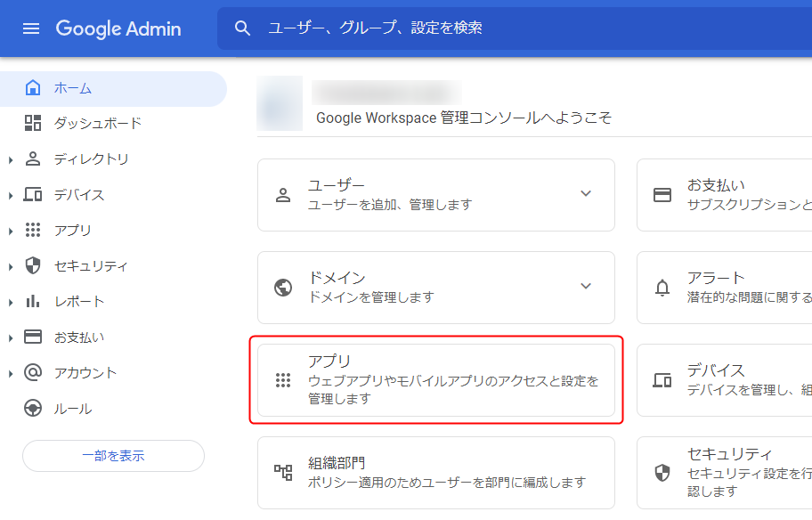Open the ユーザー card title

[337, 185]
